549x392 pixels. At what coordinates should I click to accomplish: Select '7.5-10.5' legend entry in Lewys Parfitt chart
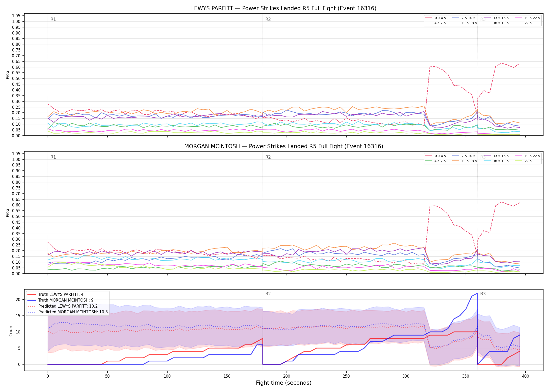[464, 18]
